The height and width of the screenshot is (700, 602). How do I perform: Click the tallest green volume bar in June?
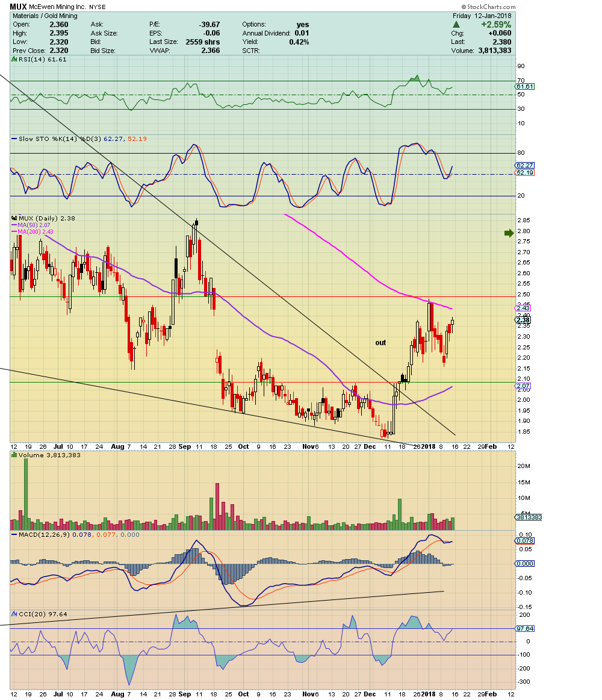[26, 494]
